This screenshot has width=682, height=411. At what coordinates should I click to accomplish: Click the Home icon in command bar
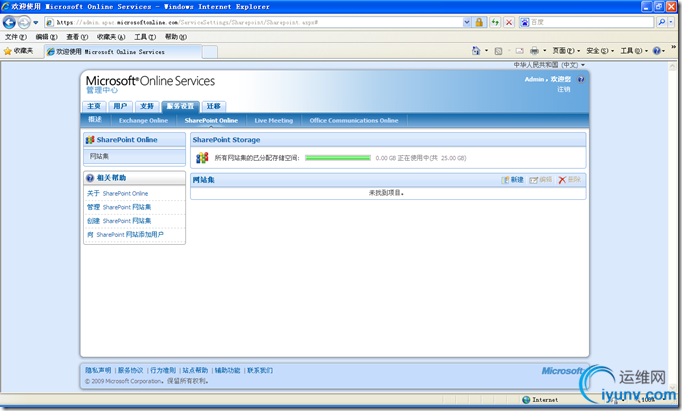click(x=476, y=51)
